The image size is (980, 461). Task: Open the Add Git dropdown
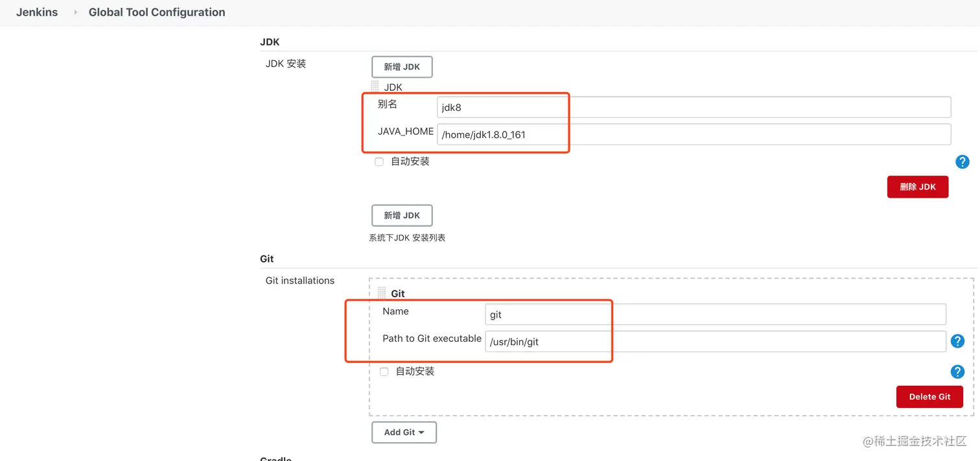pos(404,432)
